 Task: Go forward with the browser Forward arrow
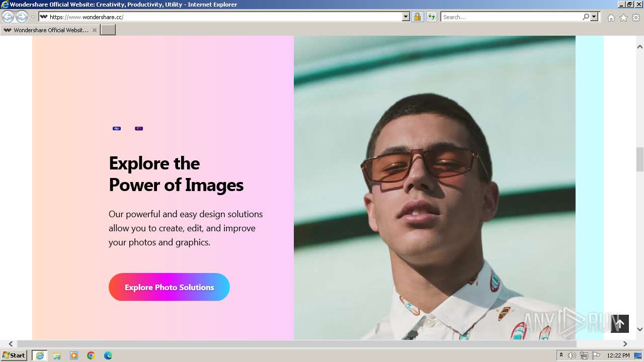tap(22, 17)
